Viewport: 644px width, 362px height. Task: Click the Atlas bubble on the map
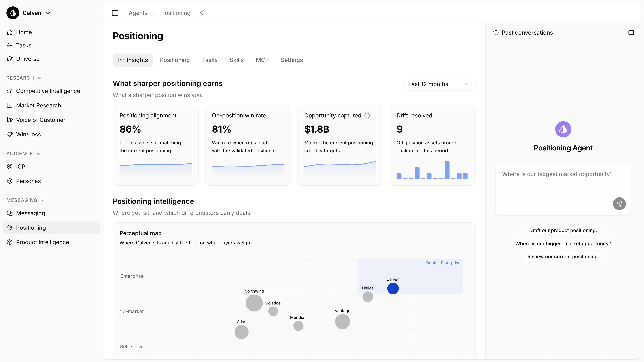point(241,332)
